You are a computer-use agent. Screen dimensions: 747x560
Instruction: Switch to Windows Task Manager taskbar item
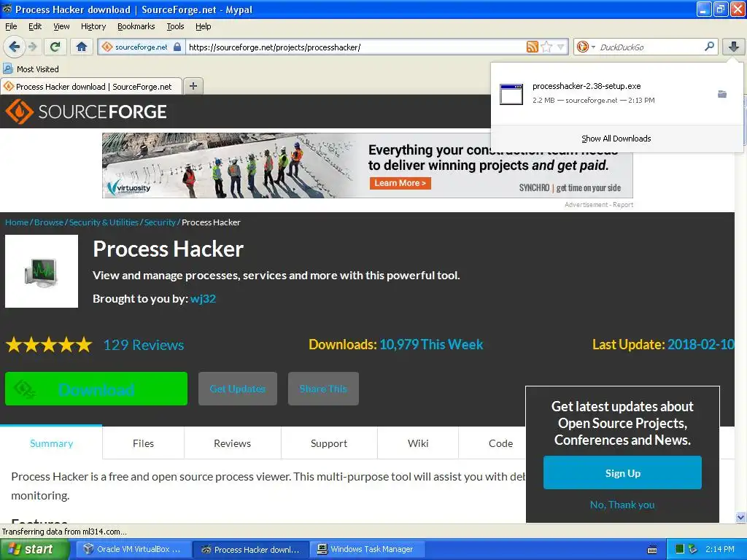pos(368,549)
